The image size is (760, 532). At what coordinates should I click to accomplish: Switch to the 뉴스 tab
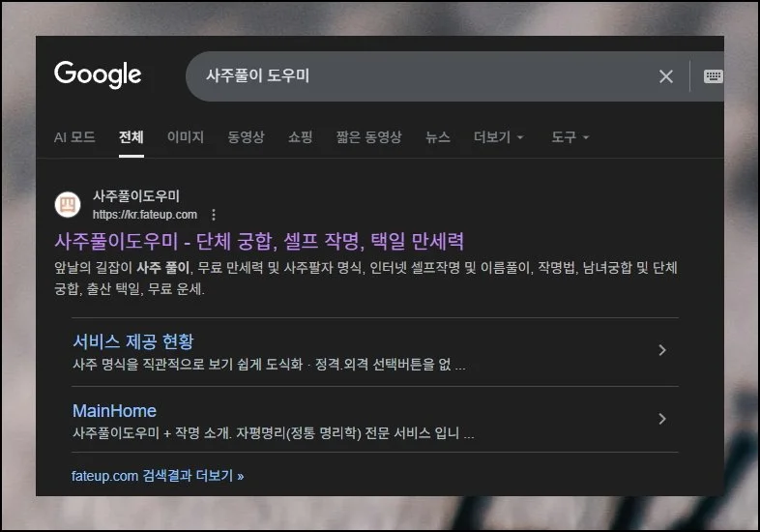point(438,137)
